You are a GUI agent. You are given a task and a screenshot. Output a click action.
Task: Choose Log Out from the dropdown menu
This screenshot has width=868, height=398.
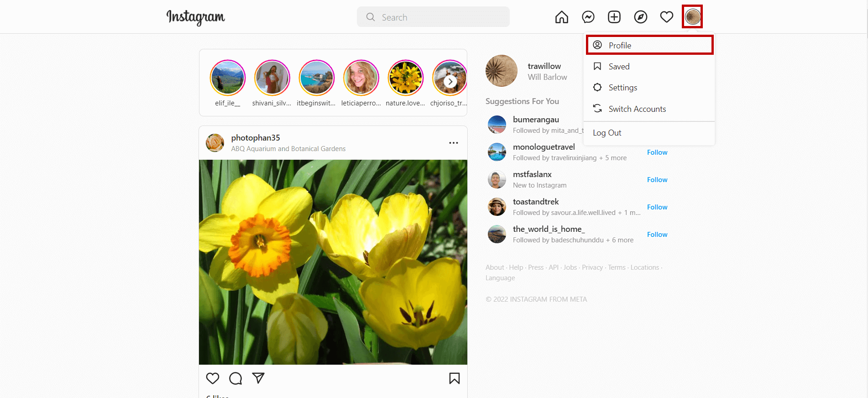pos(649,133)
